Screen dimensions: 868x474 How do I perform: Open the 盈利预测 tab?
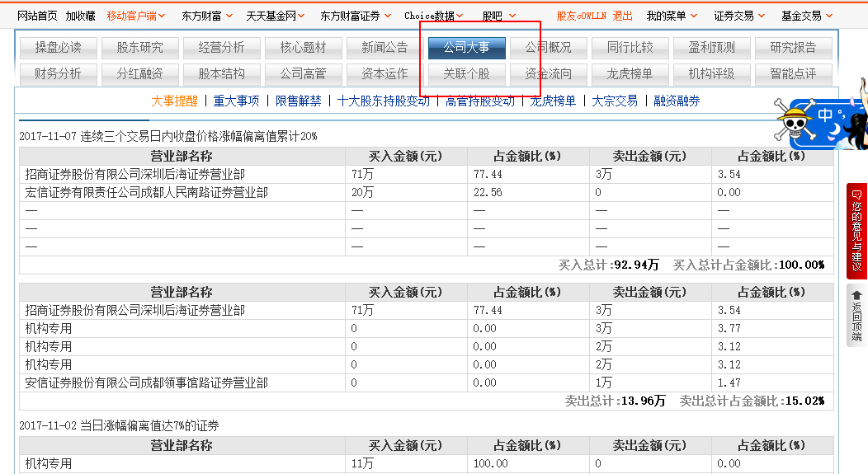coord(711,48)
